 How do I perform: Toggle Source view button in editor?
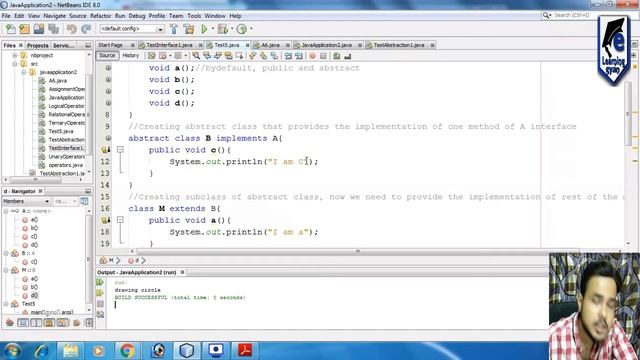107,56
